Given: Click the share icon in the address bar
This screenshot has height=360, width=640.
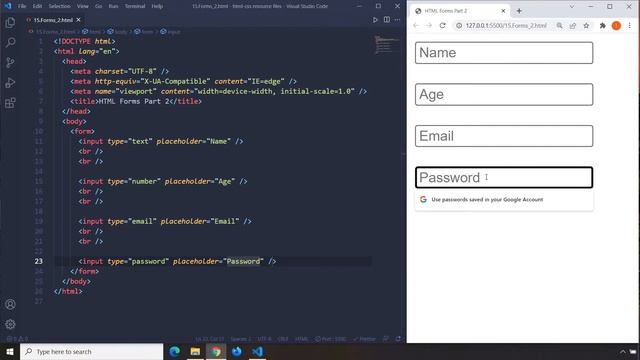Looking at the screenshot, I should coord(573,25).
